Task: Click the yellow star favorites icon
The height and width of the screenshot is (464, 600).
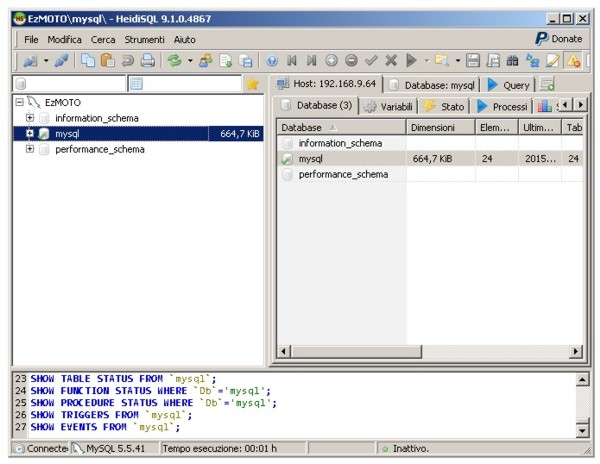Action: (x=253, y=84)
